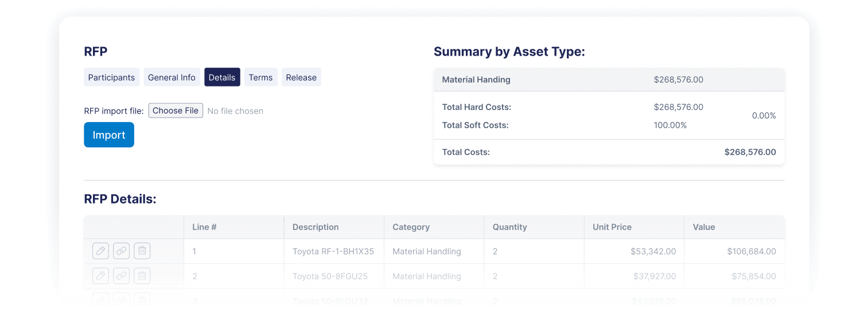868x309 pixels.
Task: Open the General Info tab
Action: pyautogui.click(x=172, y=77)
